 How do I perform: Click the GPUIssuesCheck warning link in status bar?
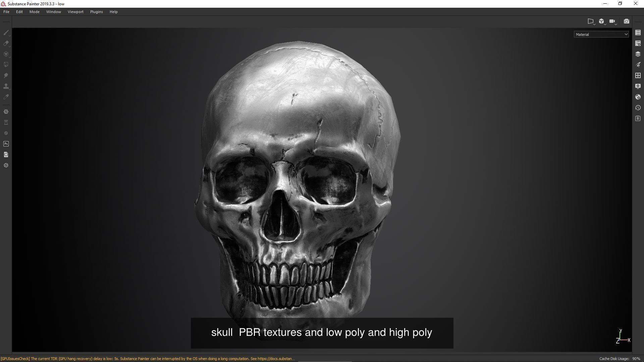coord(148,359)
